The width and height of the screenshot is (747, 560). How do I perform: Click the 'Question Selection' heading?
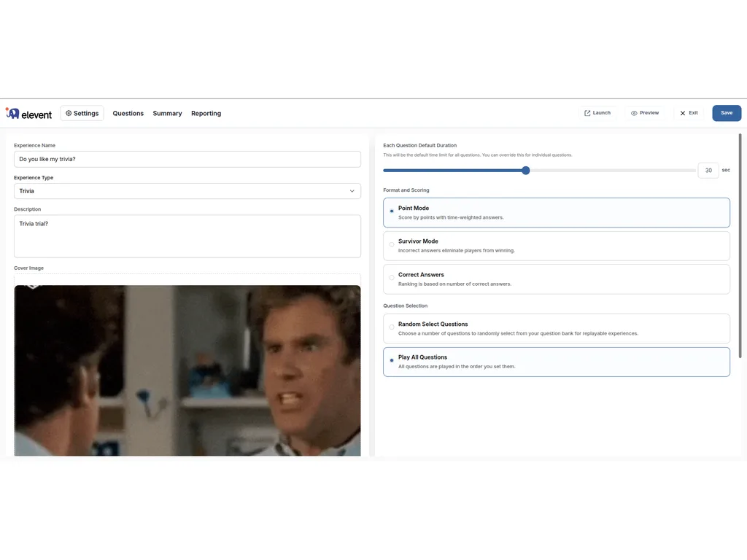pos(406,306)
